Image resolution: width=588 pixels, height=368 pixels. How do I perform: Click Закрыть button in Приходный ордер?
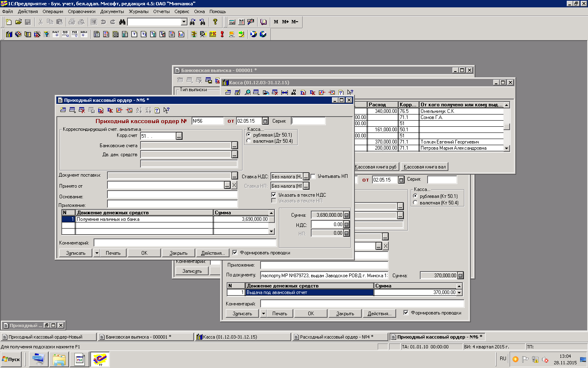(x=178, y=253)
